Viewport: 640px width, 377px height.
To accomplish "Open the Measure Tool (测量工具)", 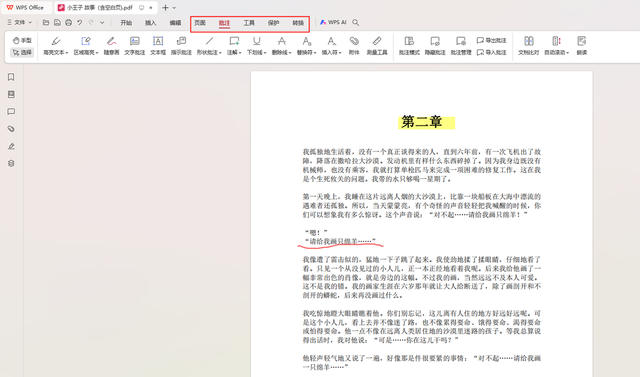I will (x=377, y=46).
